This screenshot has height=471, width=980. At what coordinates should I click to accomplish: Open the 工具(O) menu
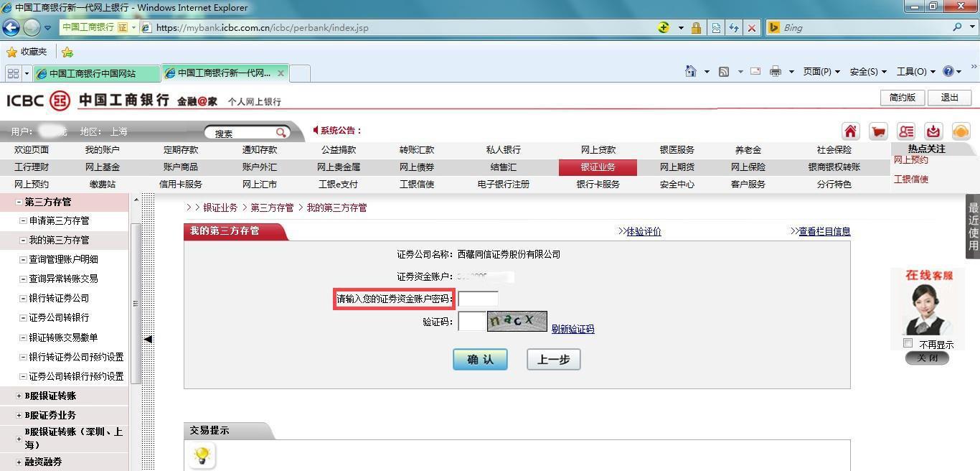[x=916, y=72]
